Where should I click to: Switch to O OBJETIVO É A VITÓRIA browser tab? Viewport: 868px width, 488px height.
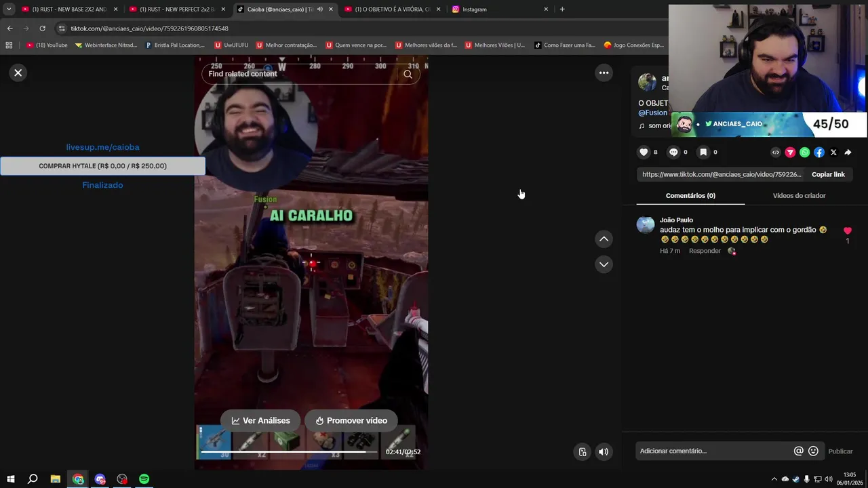click(392, 9)
